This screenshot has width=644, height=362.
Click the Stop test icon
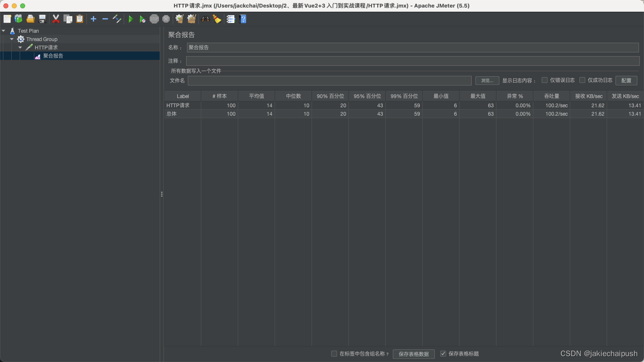pyautogui.click(x=154, y=19)
